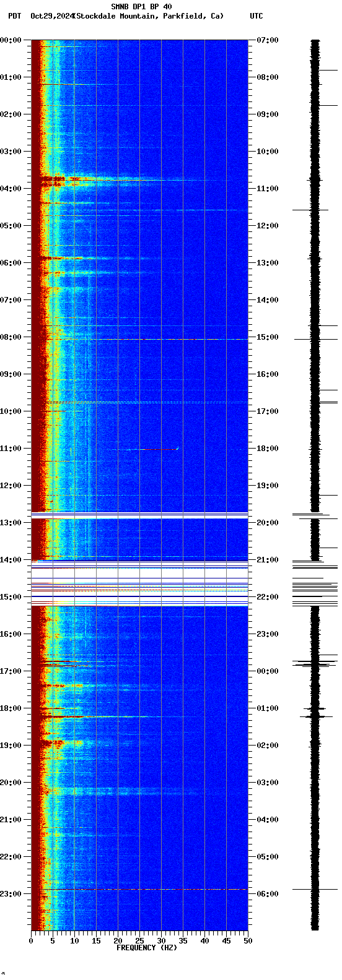Click the 00:00 PDT time label

[11, 40]
